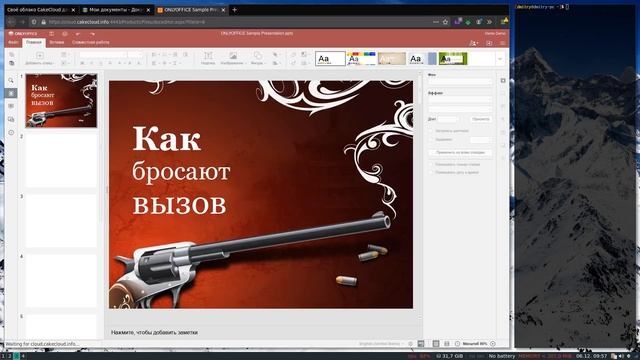640x360 pixels.
Task: Apply bold formatting
Action: 82,63
